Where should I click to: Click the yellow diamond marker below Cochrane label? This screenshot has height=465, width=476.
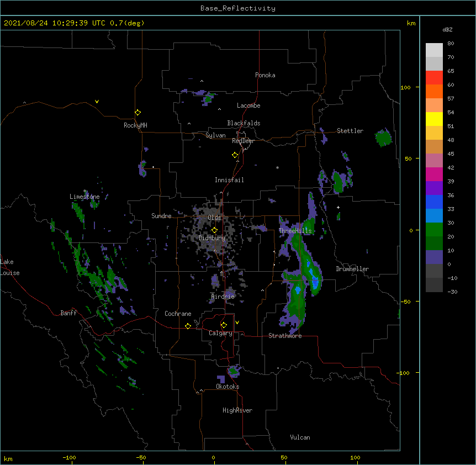click(188, 326)
